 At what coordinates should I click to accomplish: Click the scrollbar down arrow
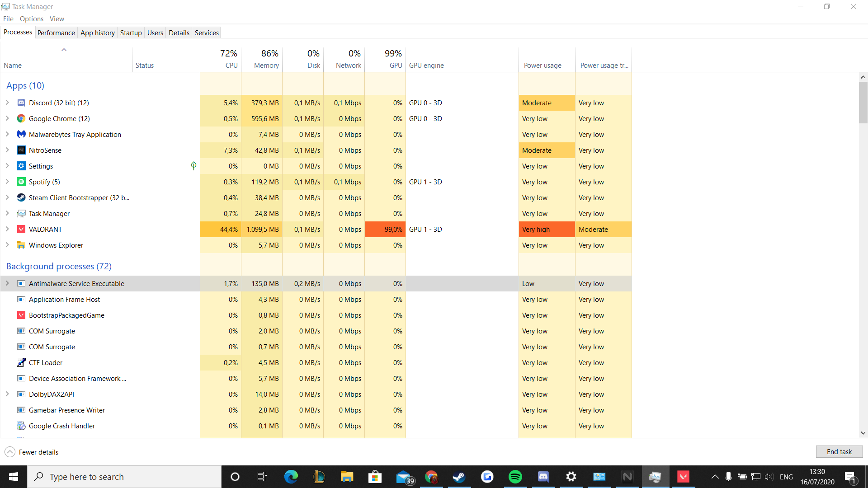[x=863, y=433]
